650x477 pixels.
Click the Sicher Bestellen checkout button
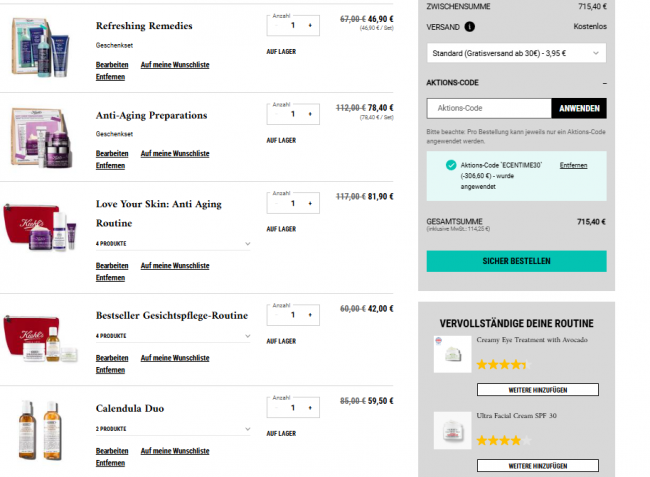click(516, 261)
